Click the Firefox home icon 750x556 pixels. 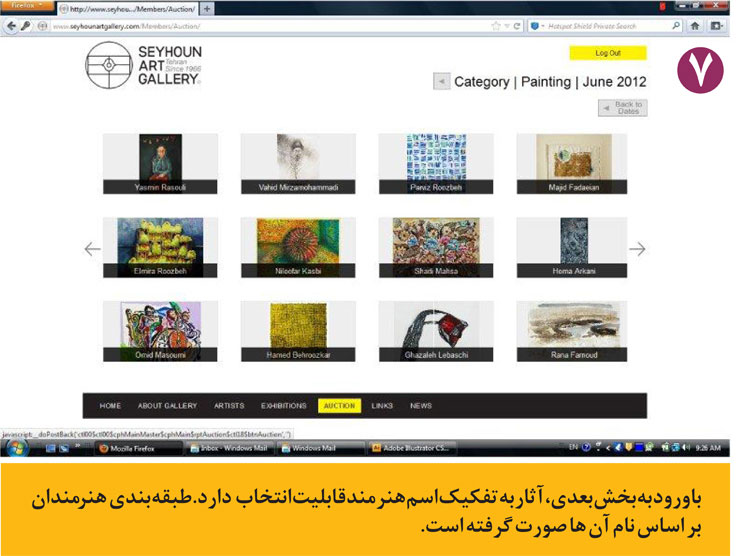[x=694, y=26]
